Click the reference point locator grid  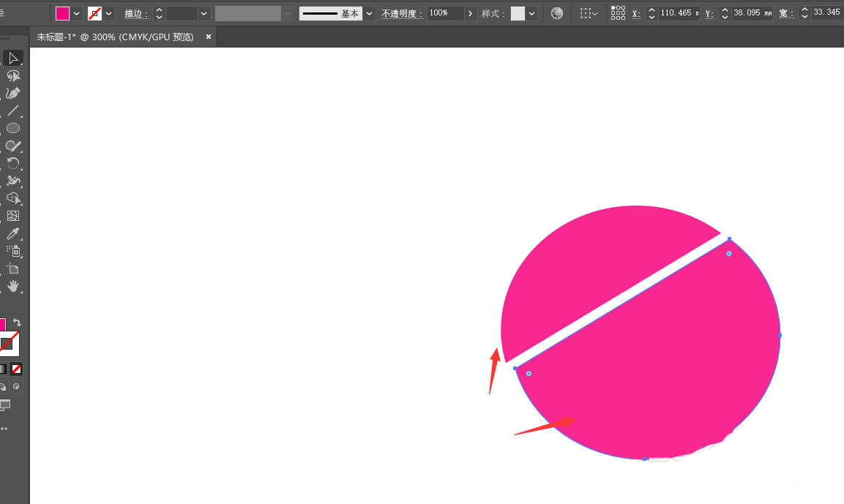618,13
